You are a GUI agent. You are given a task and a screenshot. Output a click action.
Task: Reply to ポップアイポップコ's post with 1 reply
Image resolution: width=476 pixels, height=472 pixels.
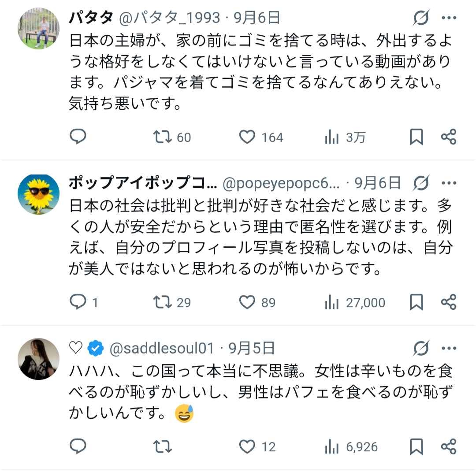pyautogui.click(x=78, y=302)
